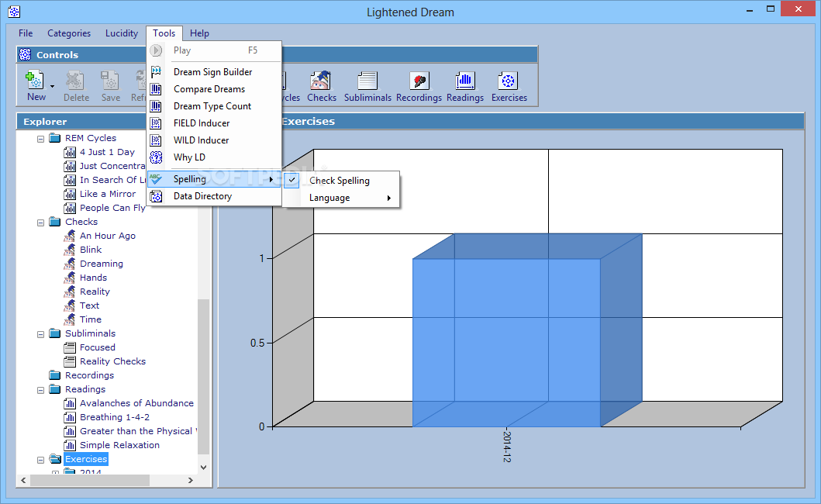Choose Dream Sign Builder from Tools menu
821x504 pixels.
[215, 72]
